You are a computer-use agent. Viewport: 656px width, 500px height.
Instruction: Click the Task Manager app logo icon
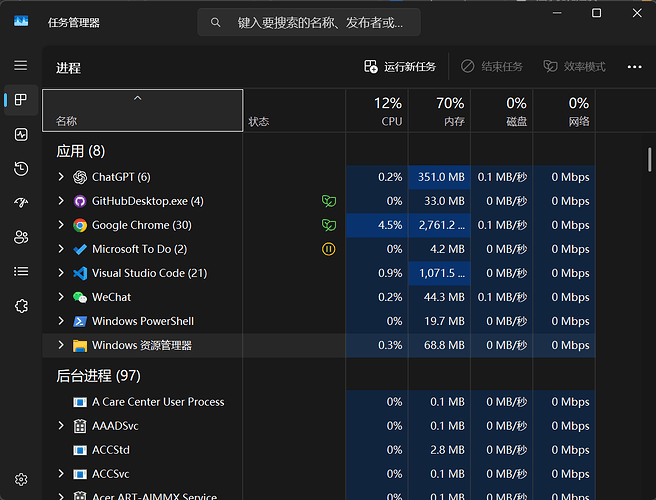click(21, 21)
